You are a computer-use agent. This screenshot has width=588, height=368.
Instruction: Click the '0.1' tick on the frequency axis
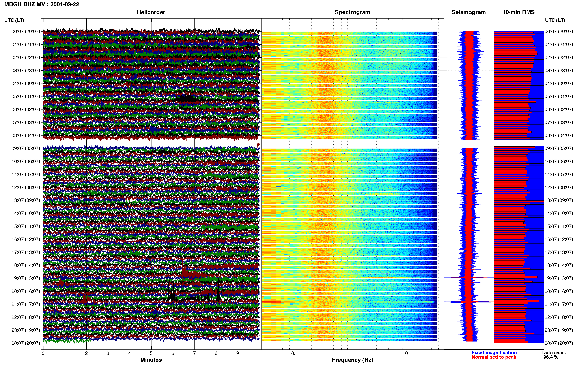(295, 353)
